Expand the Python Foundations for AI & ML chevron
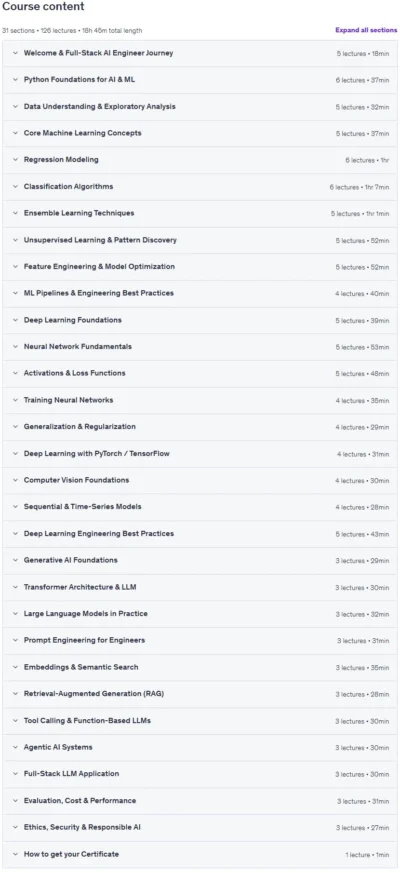The width and height of the screenshot is (400, 873). 15,80
